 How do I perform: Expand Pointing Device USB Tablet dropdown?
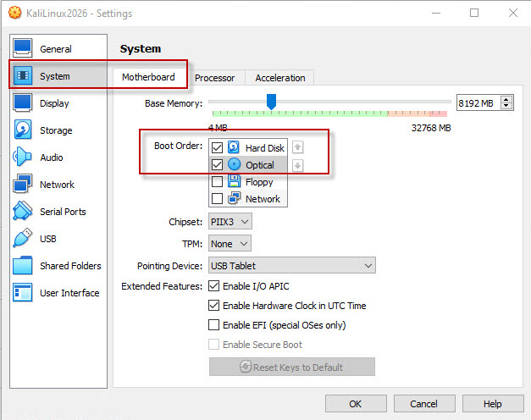coord(292,265)
